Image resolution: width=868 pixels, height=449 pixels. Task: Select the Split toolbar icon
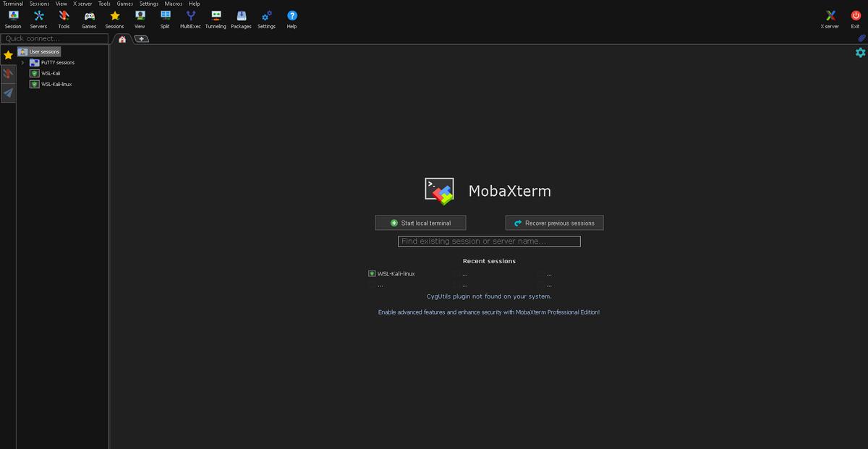165,19
